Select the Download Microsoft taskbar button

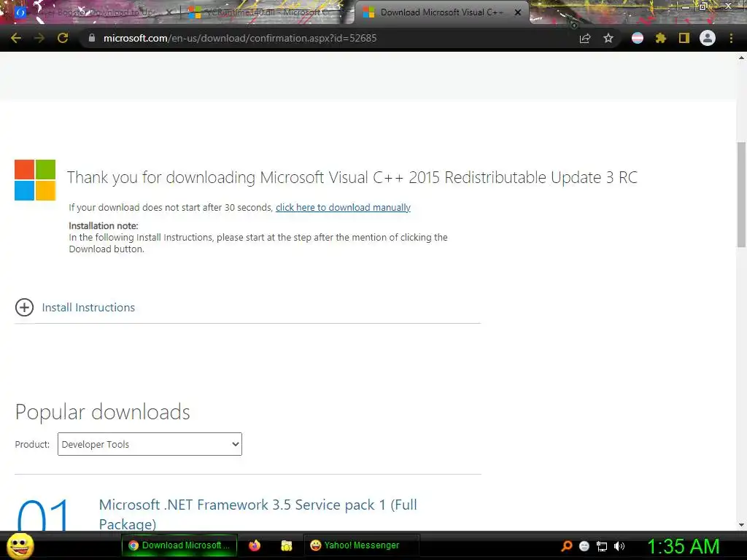click(179, 545)
